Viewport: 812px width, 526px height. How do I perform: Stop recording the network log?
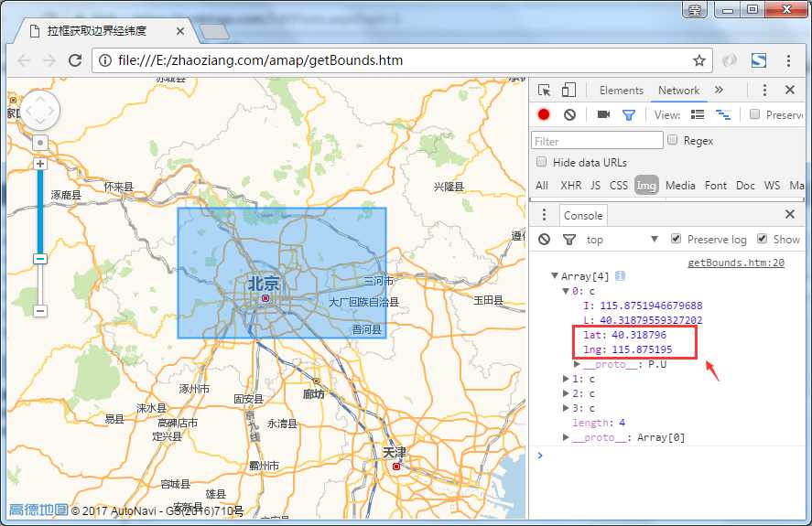click(x=544, y=114)
